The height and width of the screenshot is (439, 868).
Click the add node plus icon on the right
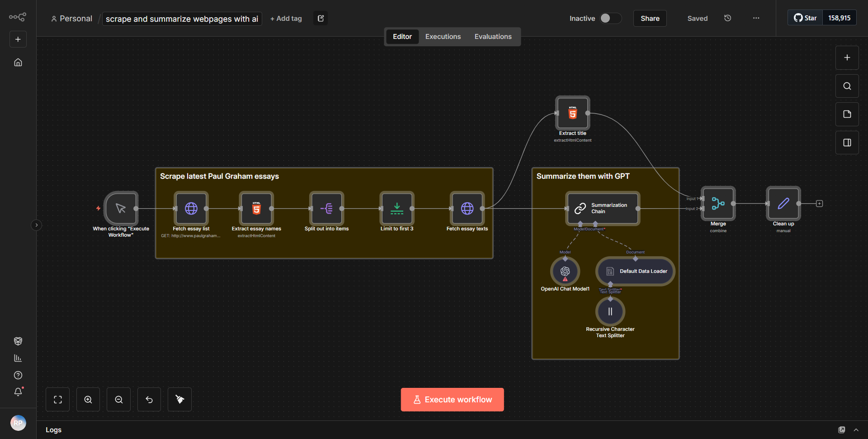coord(847,57)
